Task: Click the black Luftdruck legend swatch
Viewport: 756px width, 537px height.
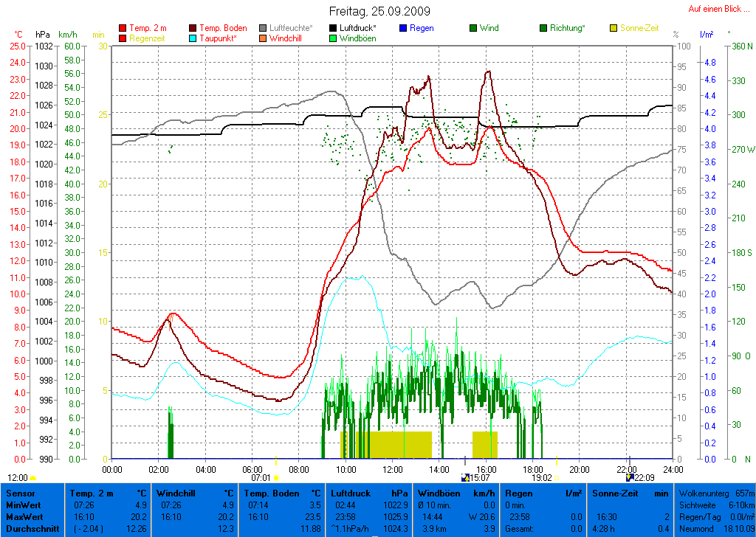Action: pyautogui.click(x=333, y=29)
